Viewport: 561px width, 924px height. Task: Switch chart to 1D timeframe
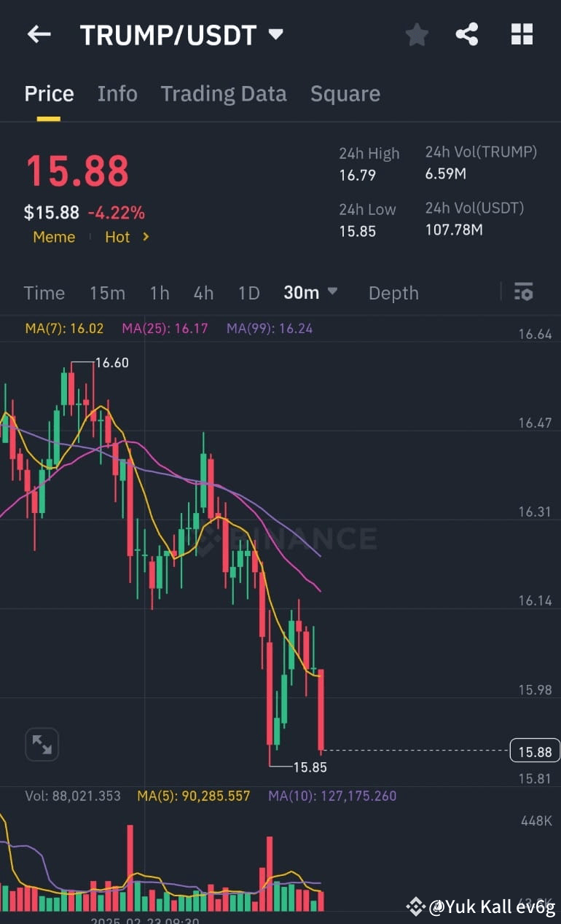tap(248, 292)
